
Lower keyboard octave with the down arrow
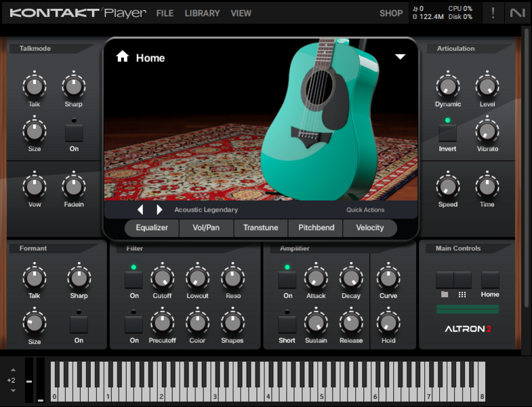(x=12, y=391)
